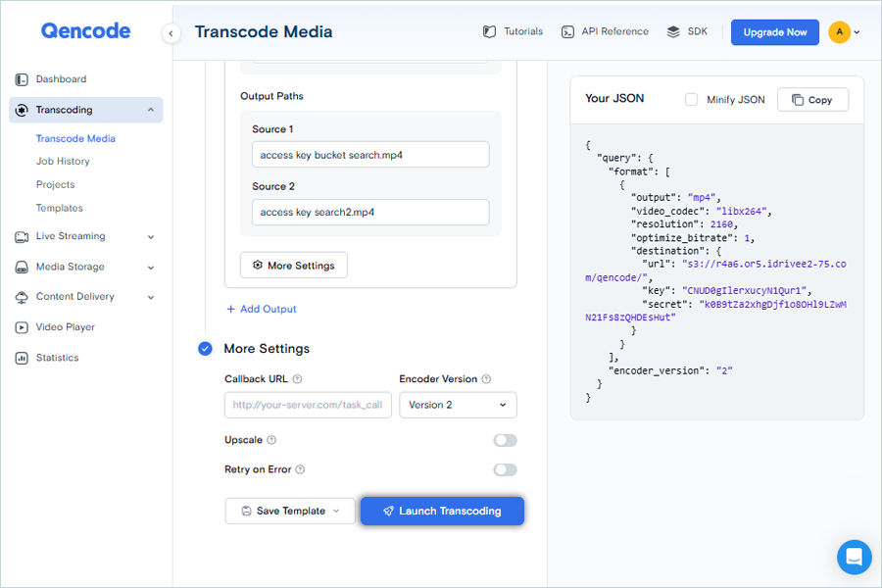Open the Encoder Version dropdown
Screen dimensions: 882x588
tap(458, 405)
